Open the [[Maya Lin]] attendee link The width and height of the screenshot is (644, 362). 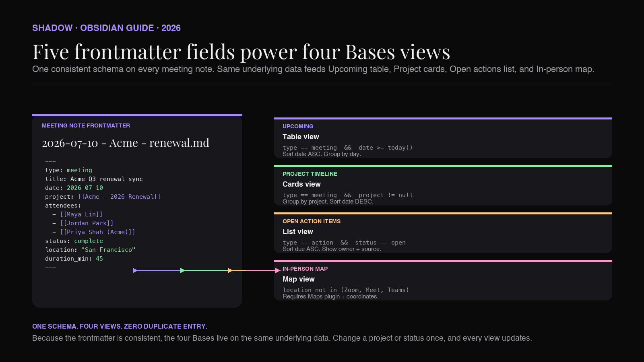[x=81, y=214]
